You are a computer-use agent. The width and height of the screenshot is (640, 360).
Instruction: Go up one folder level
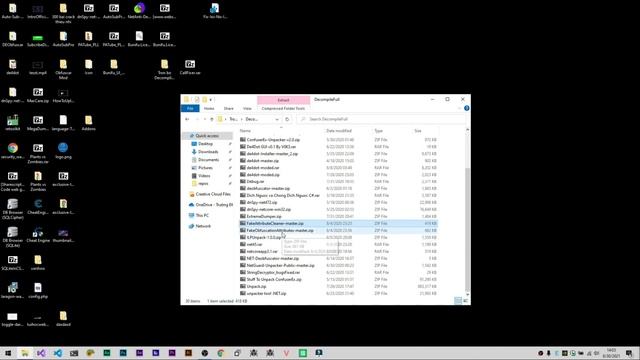tap(211, 119)
